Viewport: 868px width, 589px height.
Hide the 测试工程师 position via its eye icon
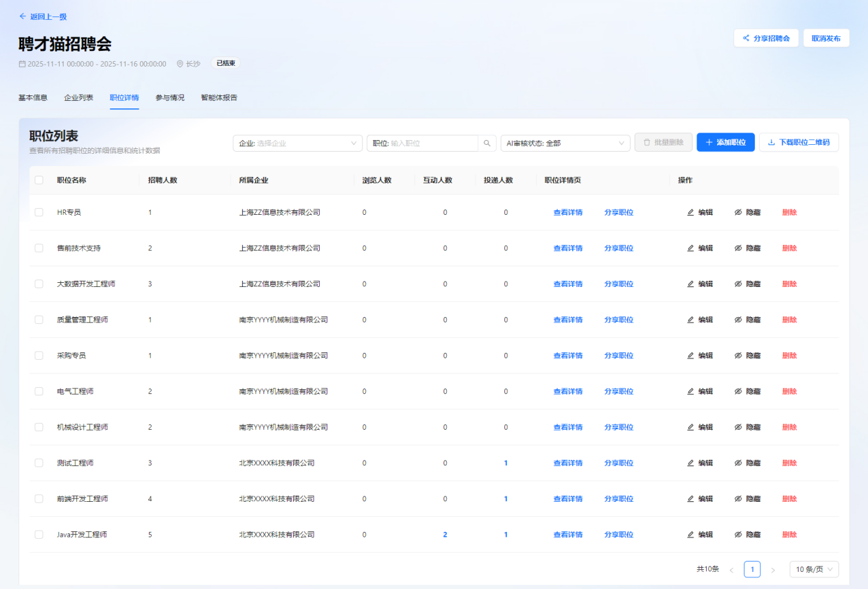[x=738, y=463]
